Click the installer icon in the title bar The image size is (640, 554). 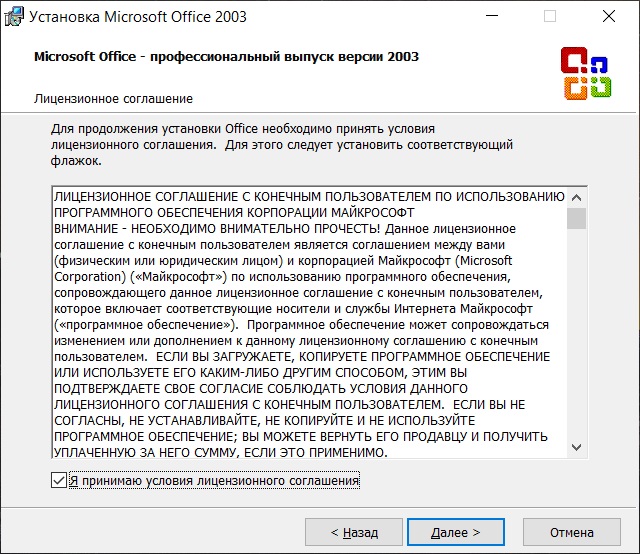click(x=13, y=17)
